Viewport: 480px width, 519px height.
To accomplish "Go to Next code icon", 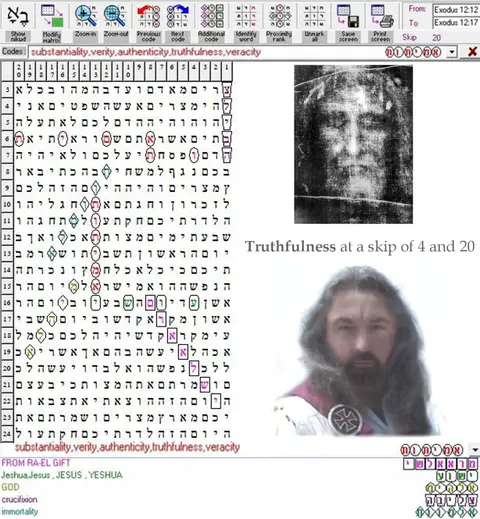I will [178, 16].
